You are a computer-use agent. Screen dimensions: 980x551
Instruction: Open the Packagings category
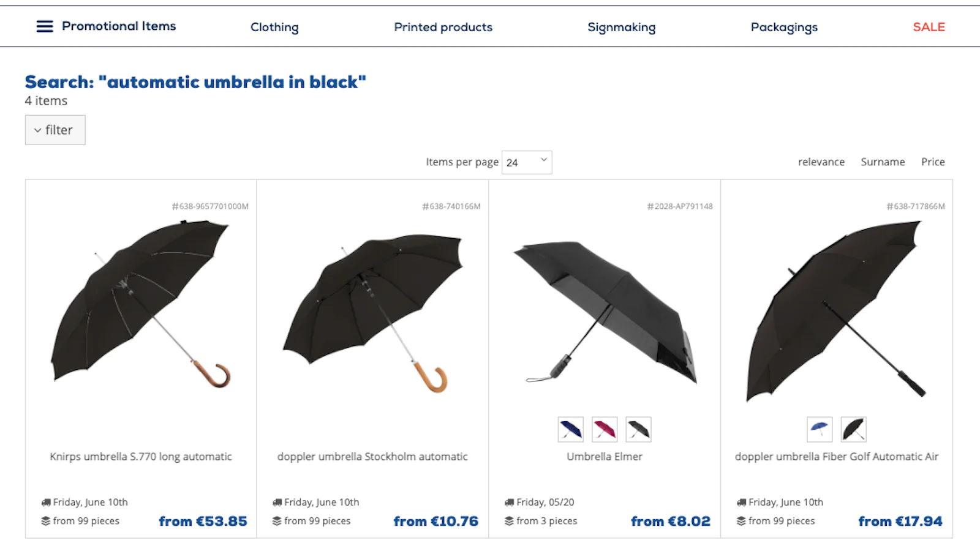[x=784, y=27]
